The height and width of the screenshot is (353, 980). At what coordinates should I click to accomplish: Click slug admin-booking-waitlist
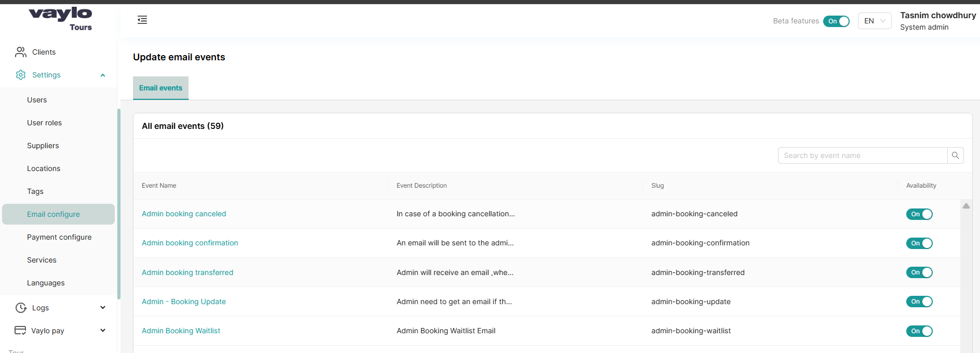click(x=691, y=331)
